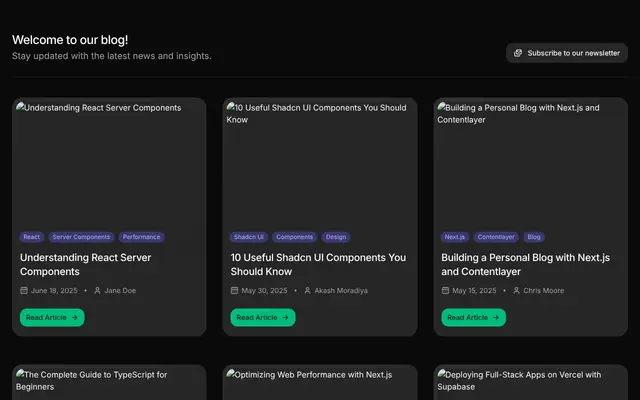640x400 pixels.
Task: Select the Next.js tag
Action: click(455, 237)
